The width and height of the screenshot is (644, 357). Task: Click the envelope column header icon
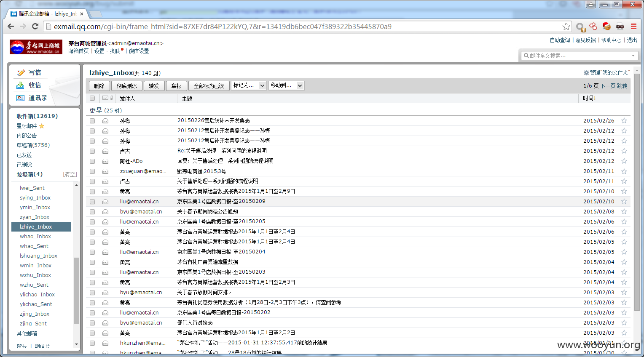pyautogui.click(x=105, y=98)
